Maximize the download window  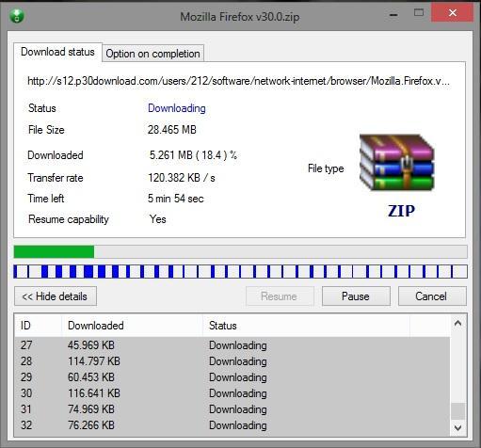(x=419, y=13)
